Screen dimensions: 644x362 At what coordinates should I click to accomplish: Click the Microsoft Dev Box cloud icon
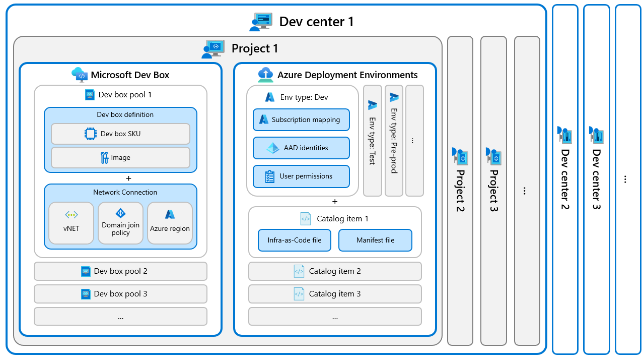80,75
